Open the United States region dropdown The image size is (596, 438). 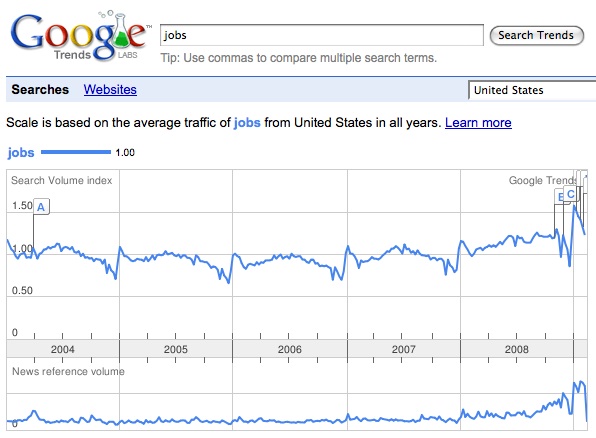(x=532, y=90)
